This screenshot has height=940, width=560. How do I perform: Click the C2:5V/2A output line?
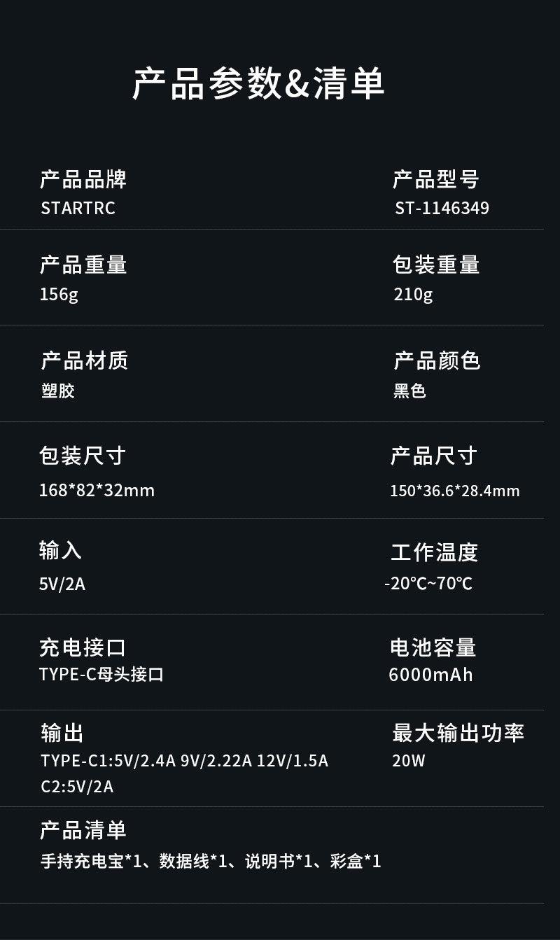tap(77, 787)
